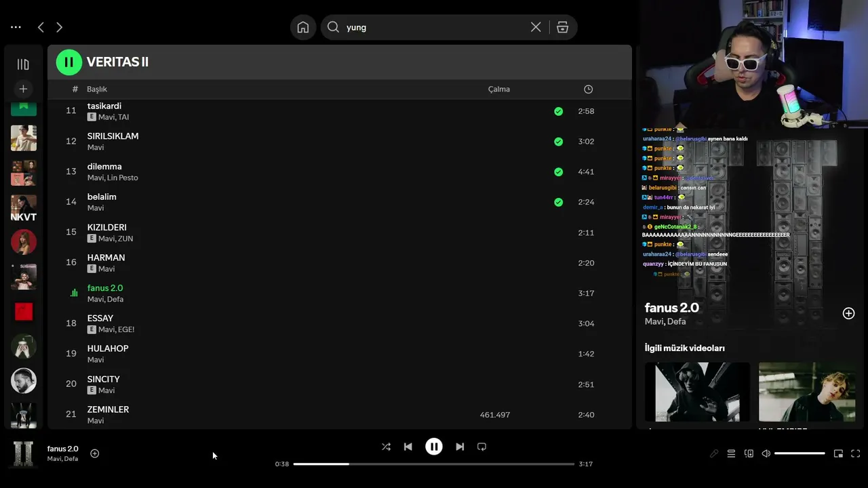The height and width of the screenshot is (488, 868).
Task: Open artist 'Lin Pesto' on dilemma row
Action: click(x=123, y=178)
